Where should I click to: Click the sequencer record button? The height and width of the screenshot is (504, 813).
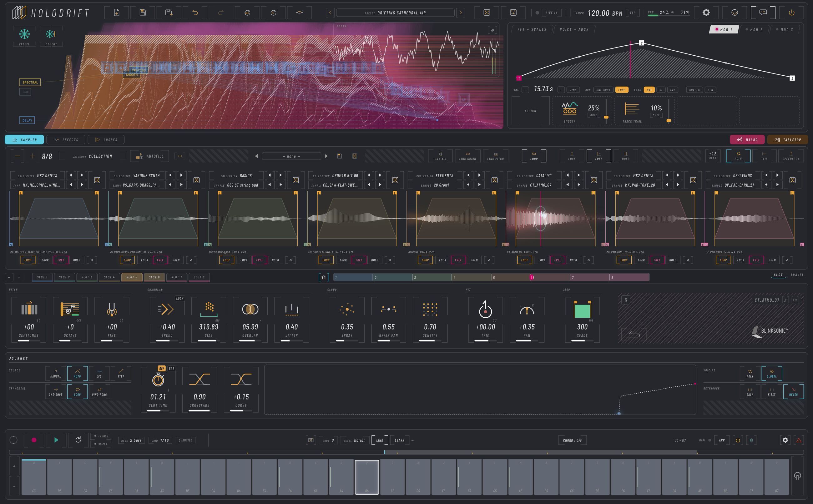pyautogui.click(x=34, y=440)
